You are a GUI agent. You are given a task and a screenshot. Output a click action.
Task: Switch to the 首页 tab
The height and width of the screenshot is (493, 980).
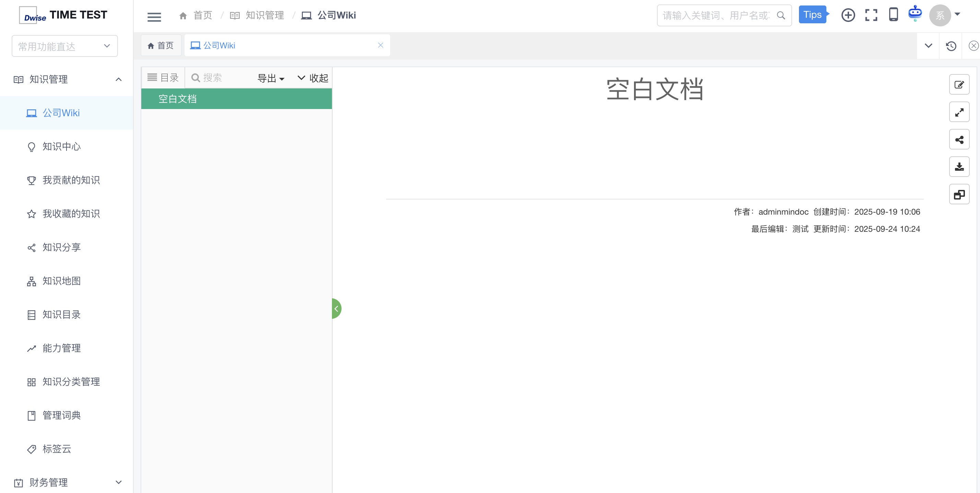160,46
